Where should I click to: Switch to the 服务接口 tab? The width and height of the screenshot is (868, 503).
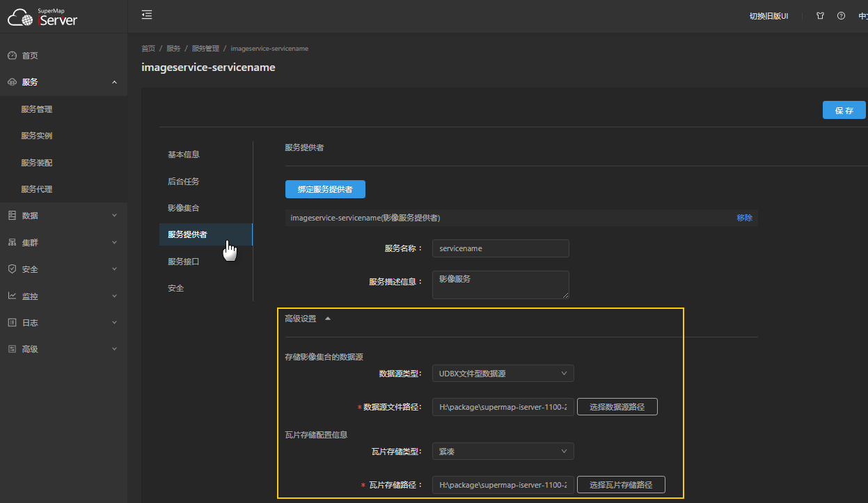184,262
